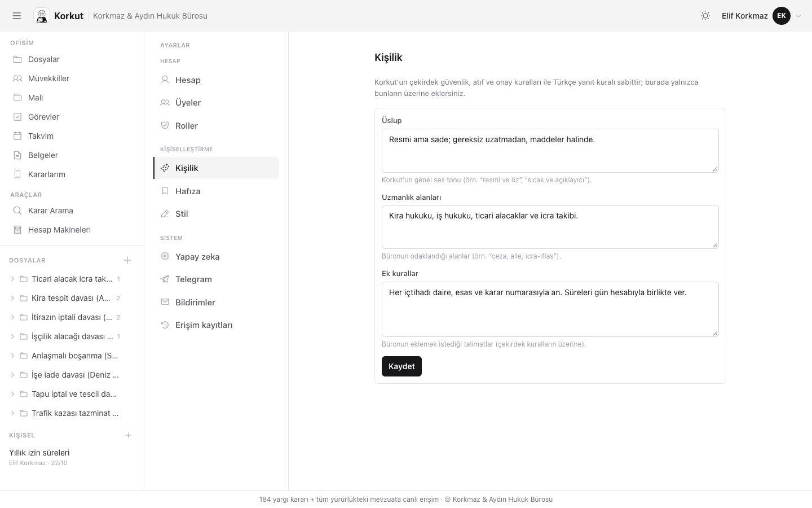Click the Korkmaz & Aydın Hukuk Bürosu header title

(150, 16)
